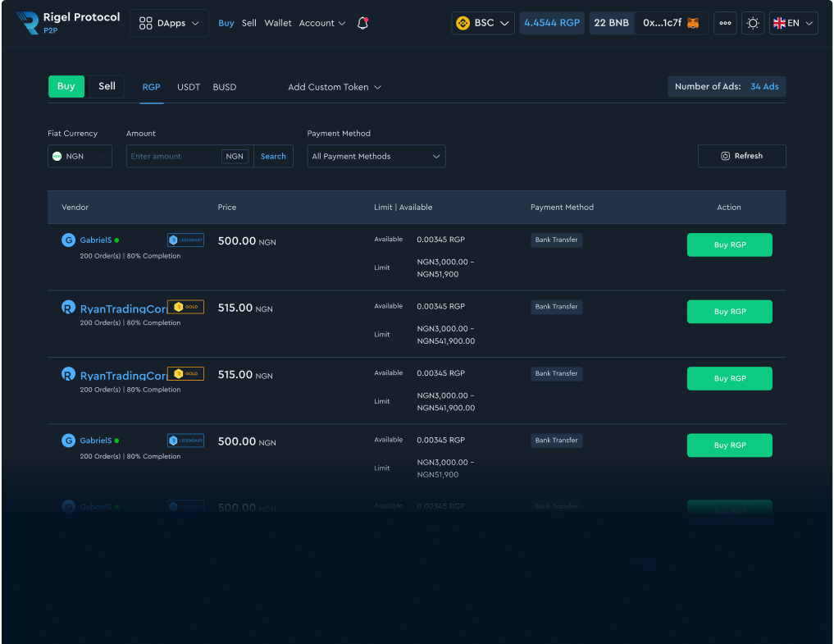Click Gold badge in second row
Screen dimensions: 834x644
(185, 307)
